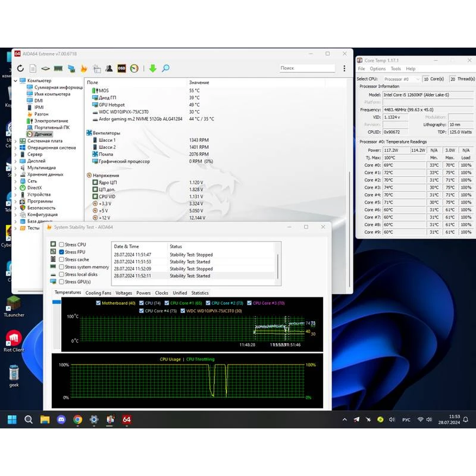
Task: Click the green download arrow icon
Action: tap(153, 68)
